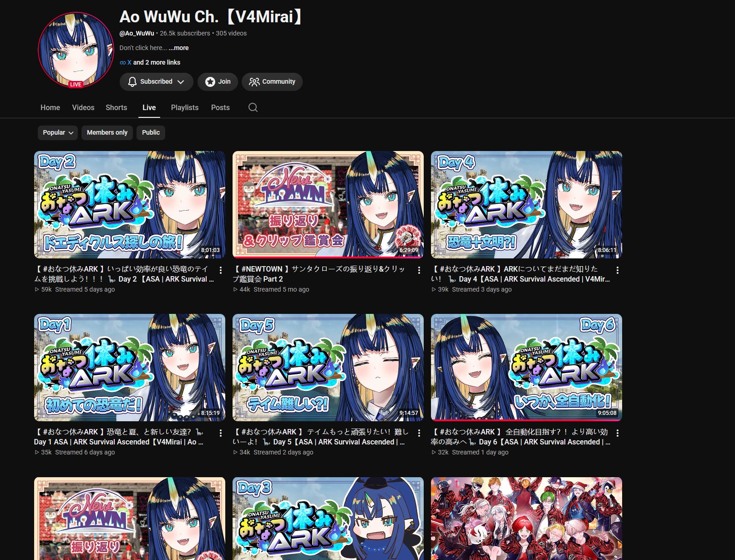Click the @Ao_WuWu channel handle
Image resolution: width=735 pixels, height=560 pixels.
(x=137, y=33)
